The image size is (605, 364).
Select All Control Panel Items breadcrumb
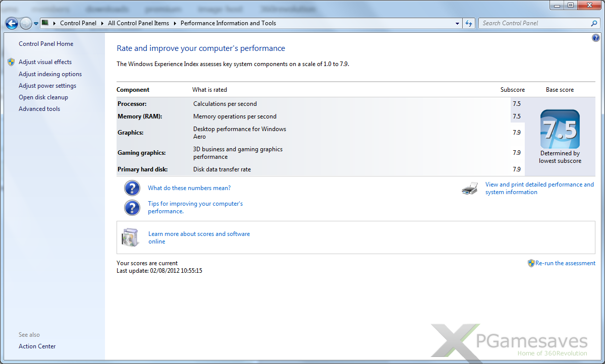pos(139,23)
